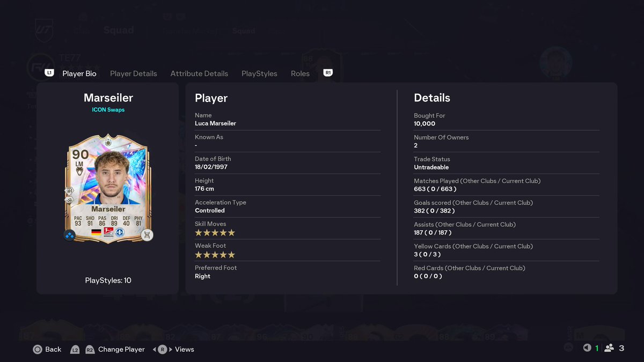Go to the PlayStyles tab
Screen dimensions: 644x362
click(259, 73)
